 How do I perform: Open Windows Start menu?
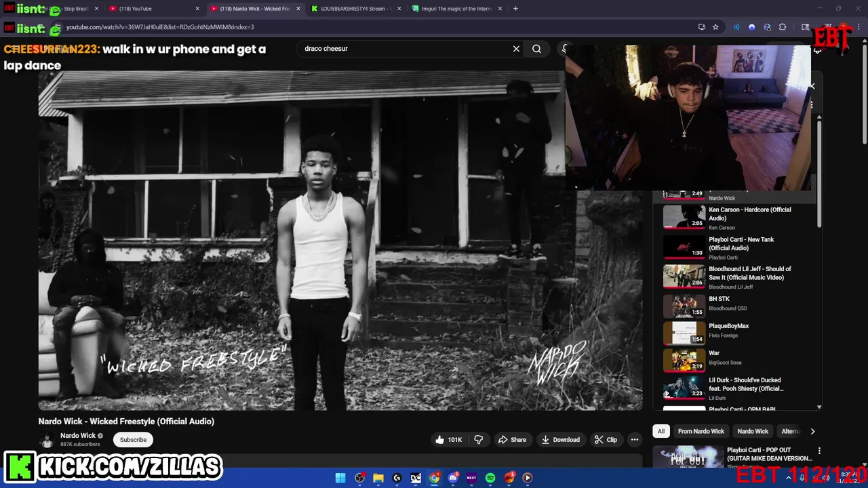[x=340, y=478]
